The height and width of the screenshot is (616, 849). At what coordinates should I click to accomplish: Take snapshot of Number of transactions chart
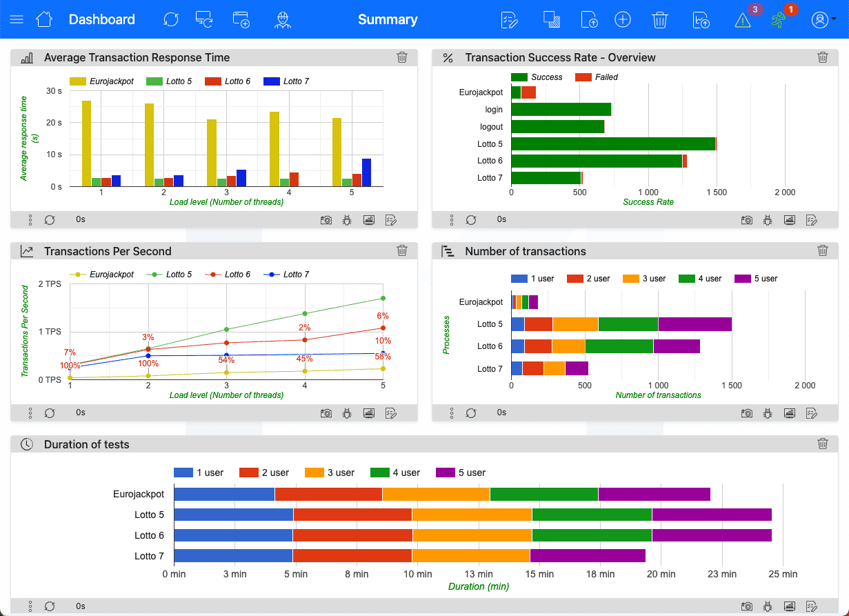pyautogui.click(x=747, y=413)
